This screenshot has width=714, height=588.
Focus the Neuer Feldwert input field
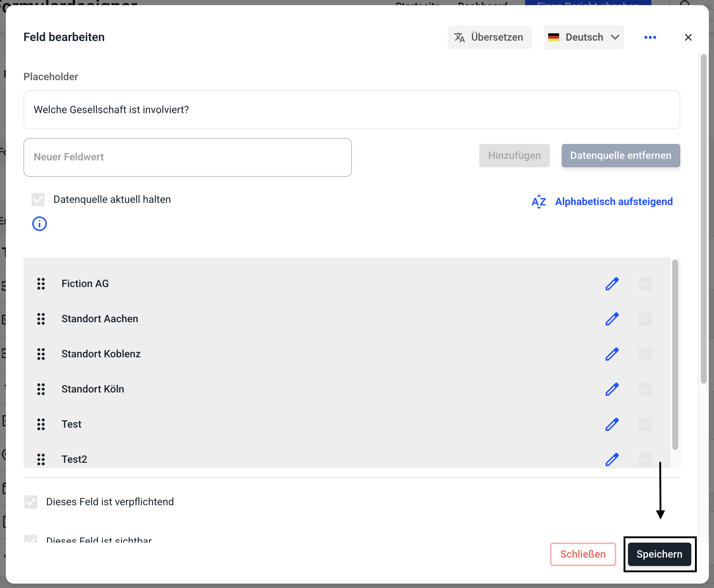[187, 157]
